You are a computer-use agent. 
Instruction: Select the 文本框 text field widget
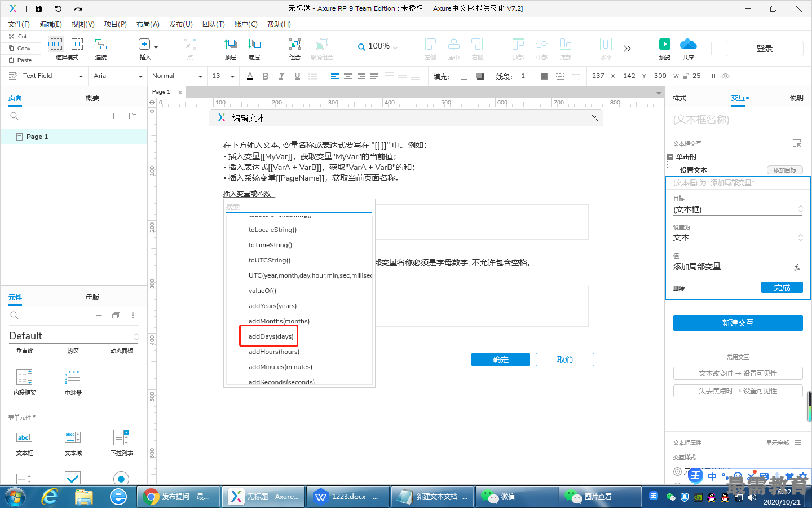point(25,443)
